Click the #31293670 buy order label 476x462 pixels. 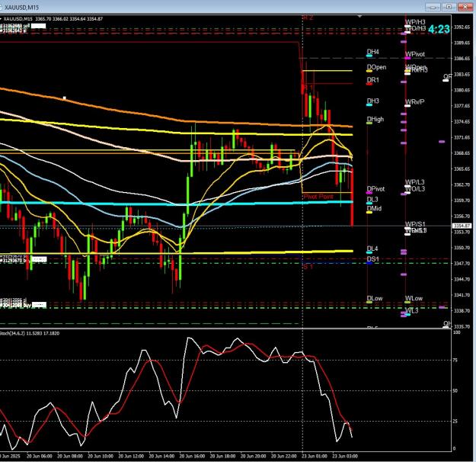16,261
